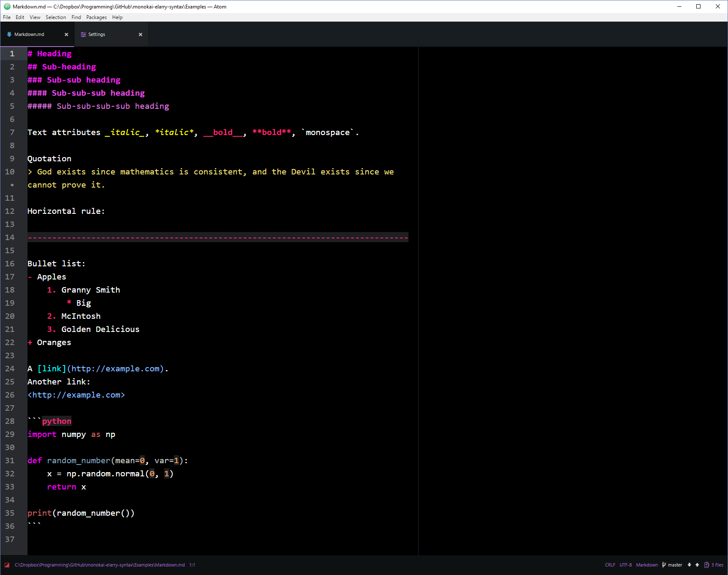Click the 'import numpy as np' code line

tap(72, 434)
